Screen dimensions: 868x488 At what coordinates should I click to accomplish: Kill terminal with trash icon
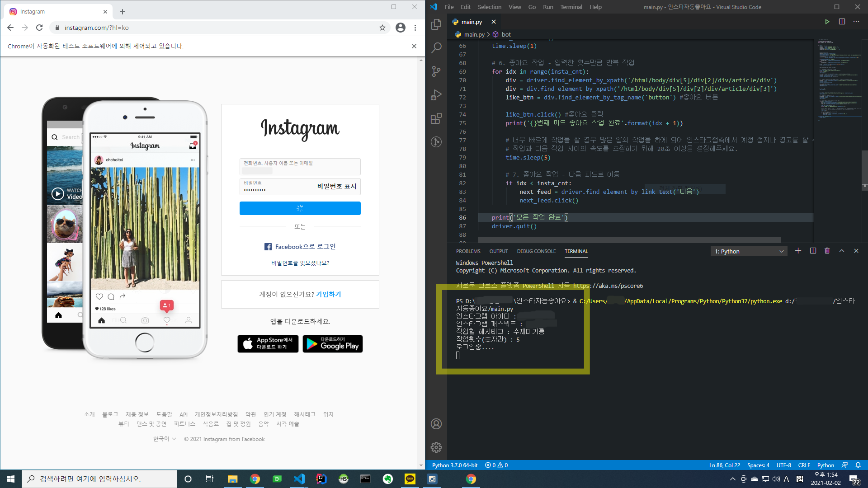coord(827,251)
